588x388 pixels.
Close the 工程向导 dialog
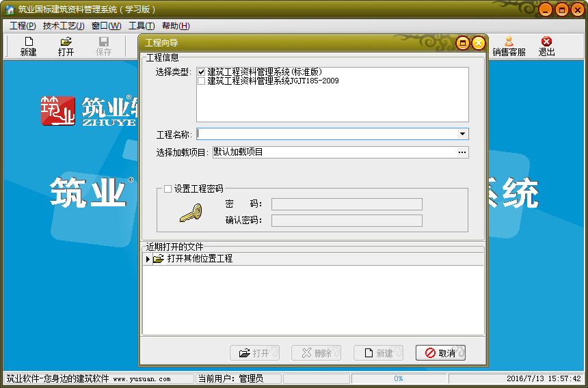478,43
